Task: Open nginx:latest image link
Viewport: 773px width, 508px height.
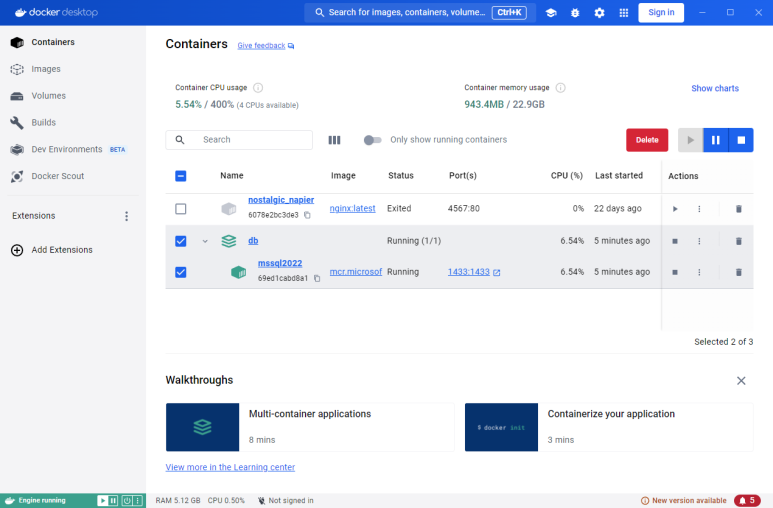Action: coord(352,209)
